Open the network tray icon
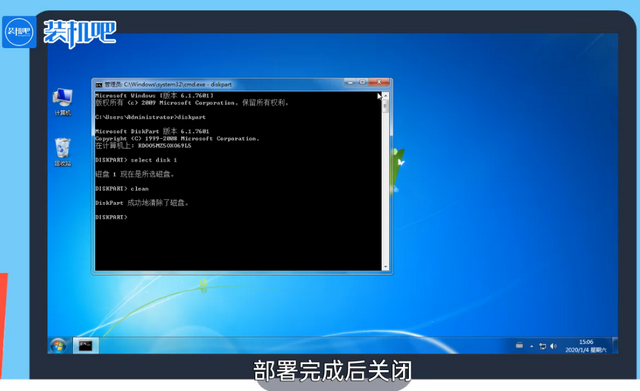The height and width of the screenshot is (391, 640). click(x=542, y=347)
